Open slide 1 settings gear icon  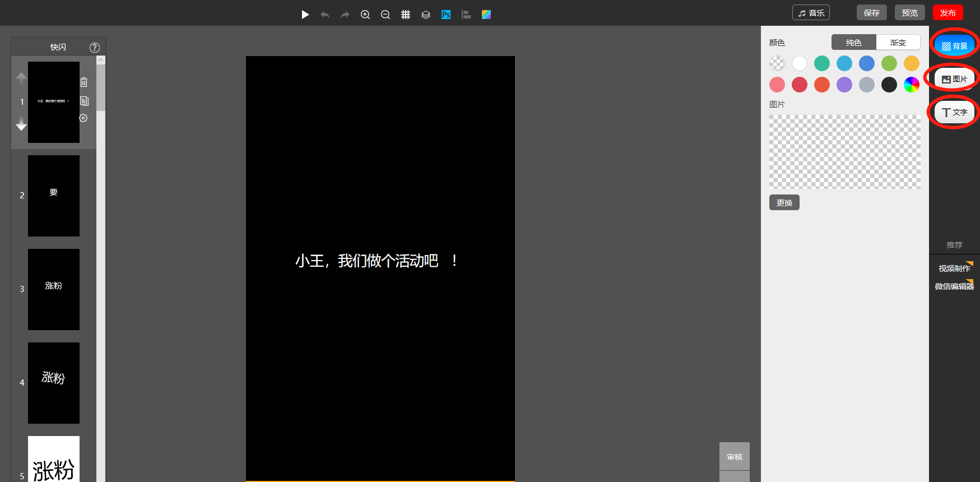(x=83, y=118)
